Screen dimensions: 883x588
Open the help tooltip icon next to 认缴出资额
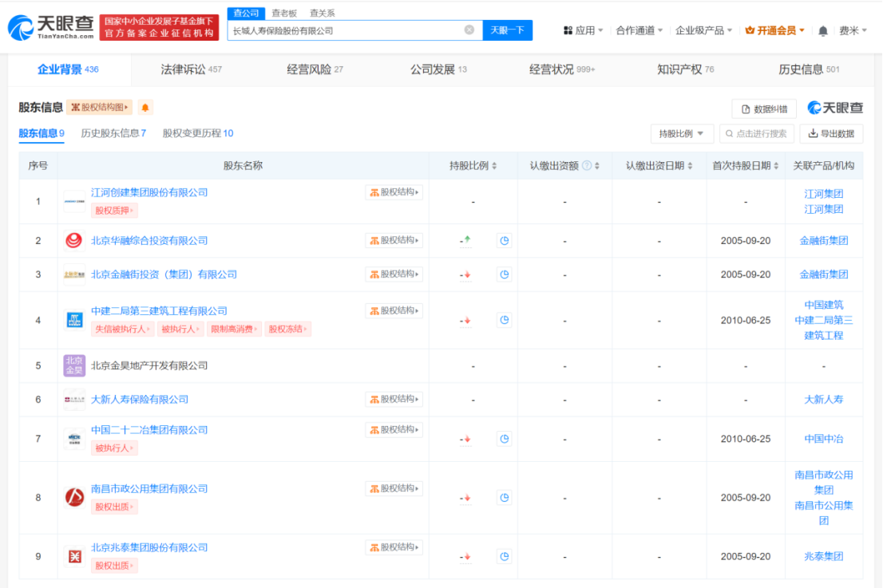click(588, 165)
